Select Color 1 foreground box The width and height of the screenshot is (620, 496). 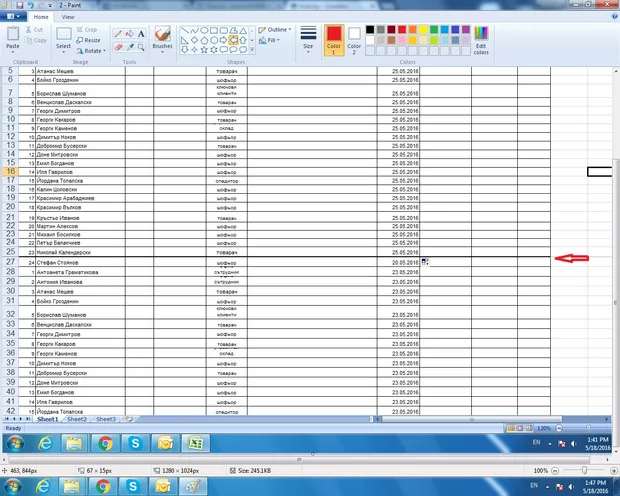(x=333, y=39)
